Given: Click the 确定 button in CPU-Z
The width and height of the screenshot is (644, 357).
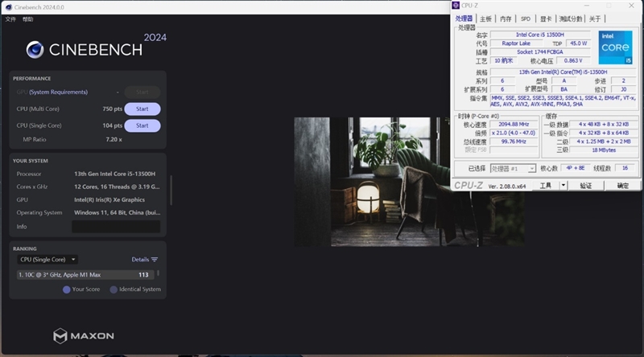Looking at the screenshot, I should pos(622,186).
